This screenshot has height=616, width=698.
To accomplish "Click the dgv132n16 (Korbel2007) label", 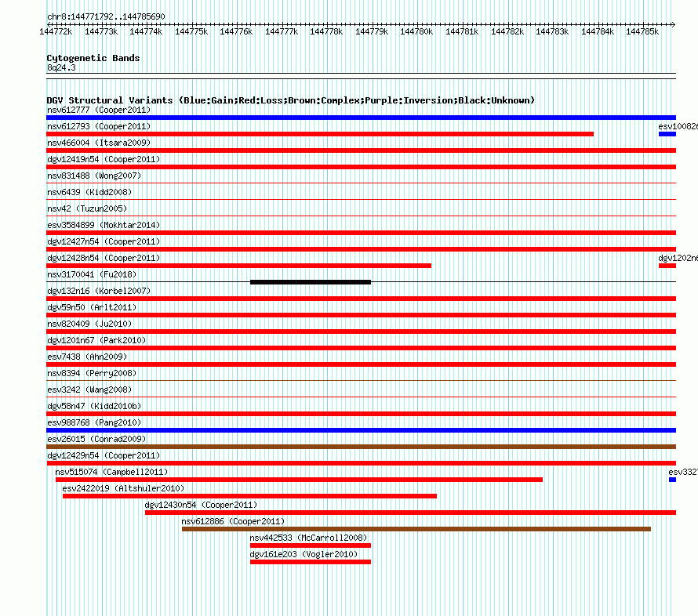I will (x=99, y=291).
